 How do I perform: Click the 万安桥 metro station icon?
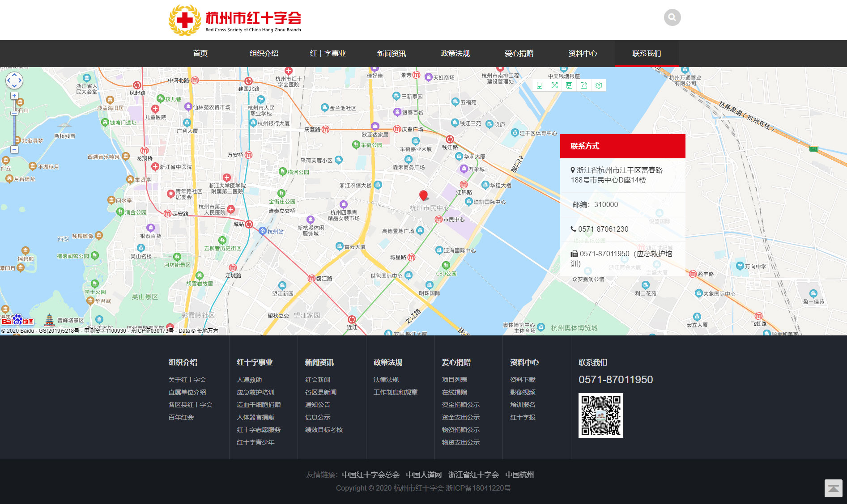(248, 155)
